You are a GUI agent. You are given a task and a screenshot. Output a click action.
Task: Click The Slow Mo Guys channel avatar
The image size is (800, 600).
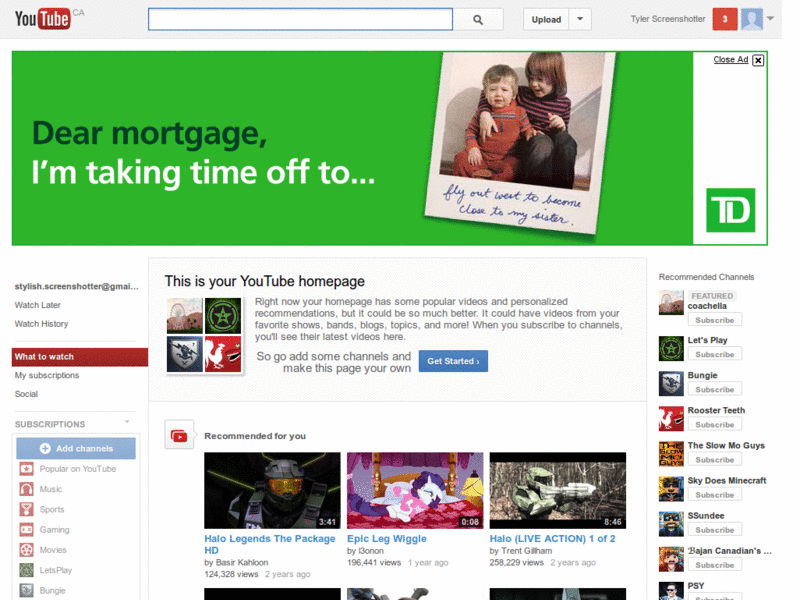point(671,454)
